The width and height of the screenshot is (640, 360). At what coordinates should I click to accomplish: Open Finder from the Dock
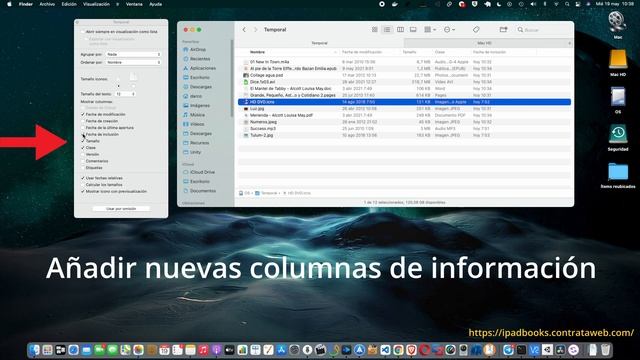coord(34,350)
